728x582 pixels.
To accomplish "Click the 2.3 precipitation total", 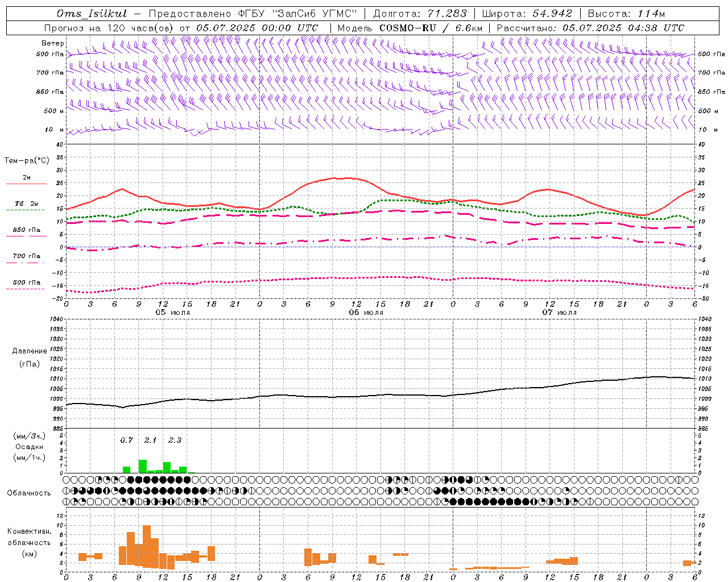I will pos(175,440).
